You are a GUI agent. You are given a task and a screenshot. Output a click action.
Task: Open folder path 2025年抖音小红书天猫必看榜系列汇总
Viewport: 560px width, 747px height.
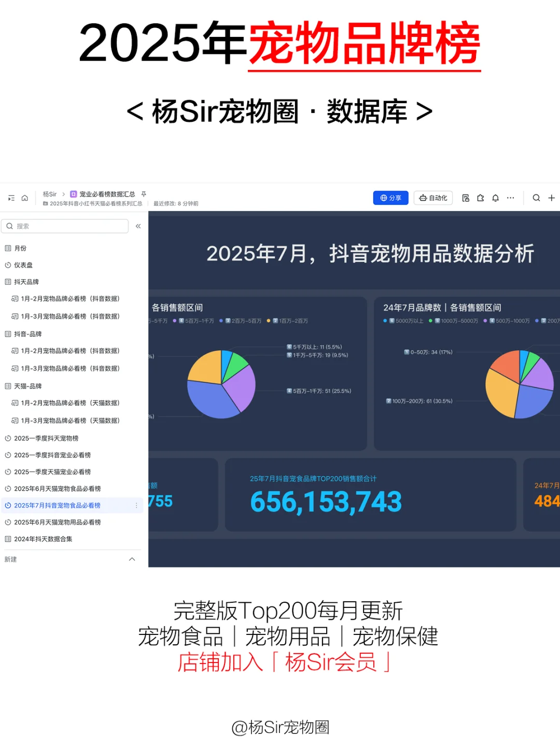(x=93, y=203)
